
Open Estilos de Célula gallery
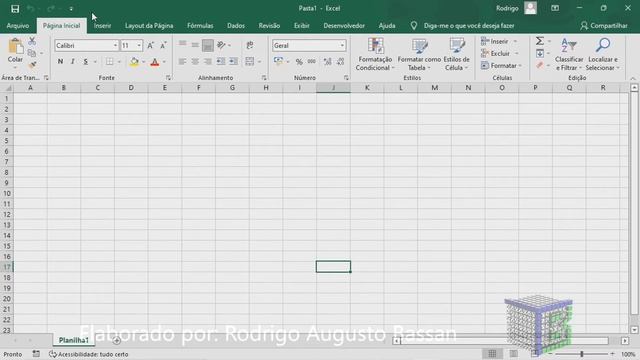(x=456, y=54)
